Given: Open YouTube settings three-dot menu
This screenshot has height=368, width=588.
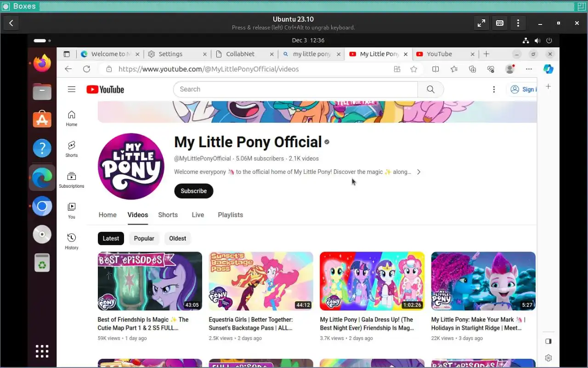Looking at the screenshot, I should coord(494,89).
